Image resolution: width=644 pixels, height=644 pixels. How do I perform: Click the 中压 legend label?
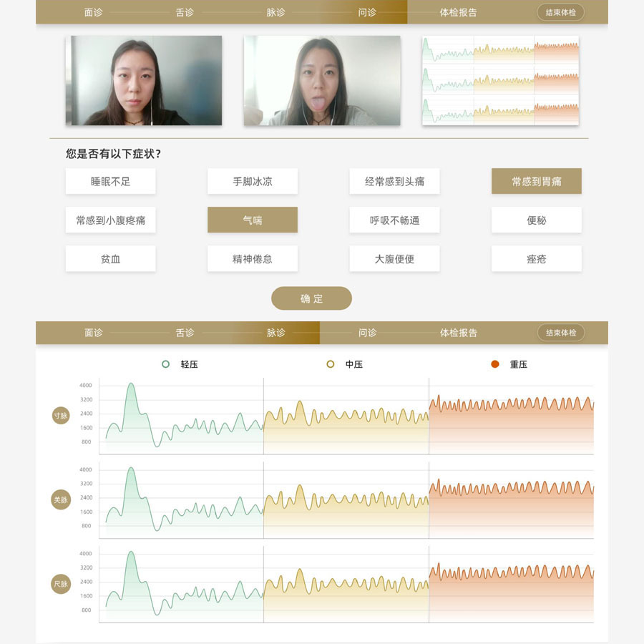[x=354, y=364]
